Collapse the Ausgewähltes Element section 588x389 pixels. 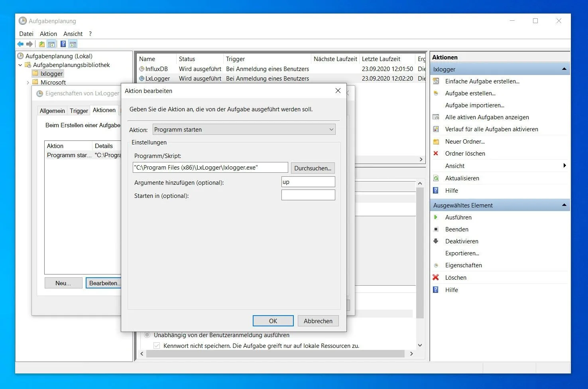pyautogui.click(x=564, y=205)
